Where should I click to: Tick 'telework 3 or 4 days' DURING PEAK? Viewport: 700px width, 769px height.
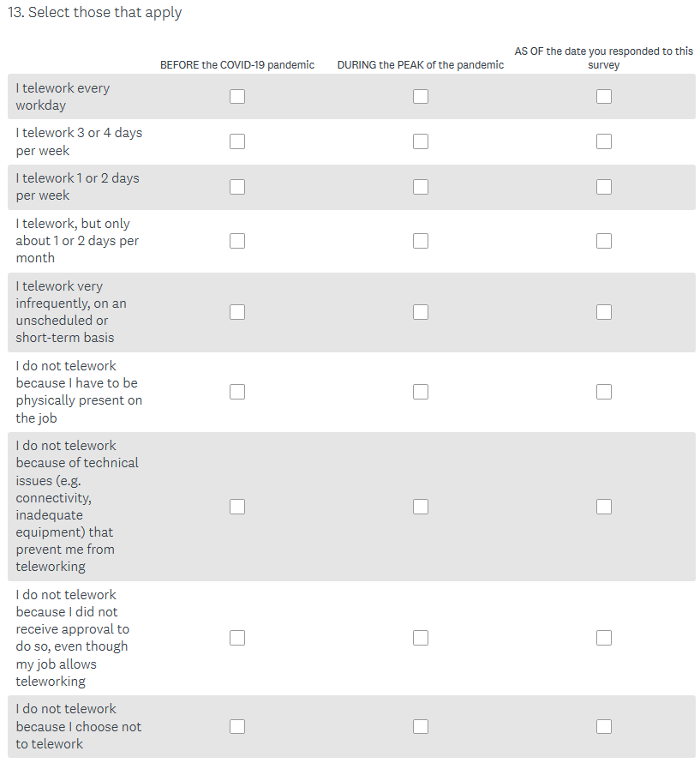[x=421, y=141]
